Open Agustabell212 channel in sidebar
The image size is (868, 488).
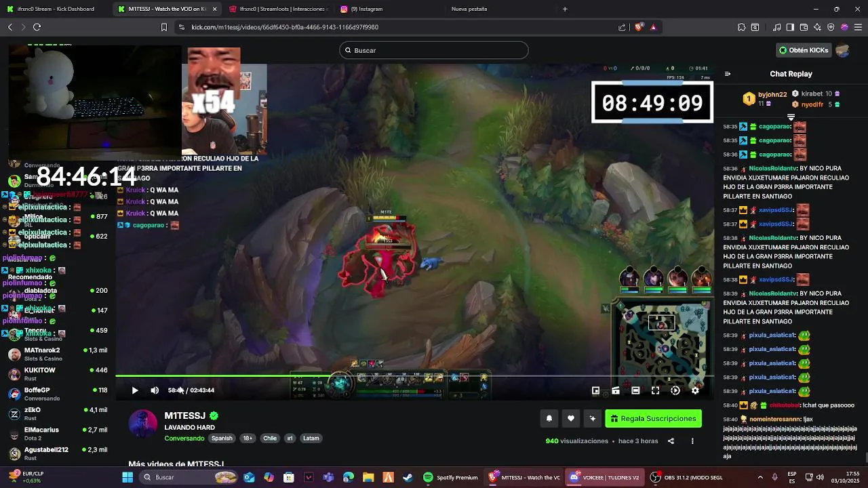[x=58, y=453]
